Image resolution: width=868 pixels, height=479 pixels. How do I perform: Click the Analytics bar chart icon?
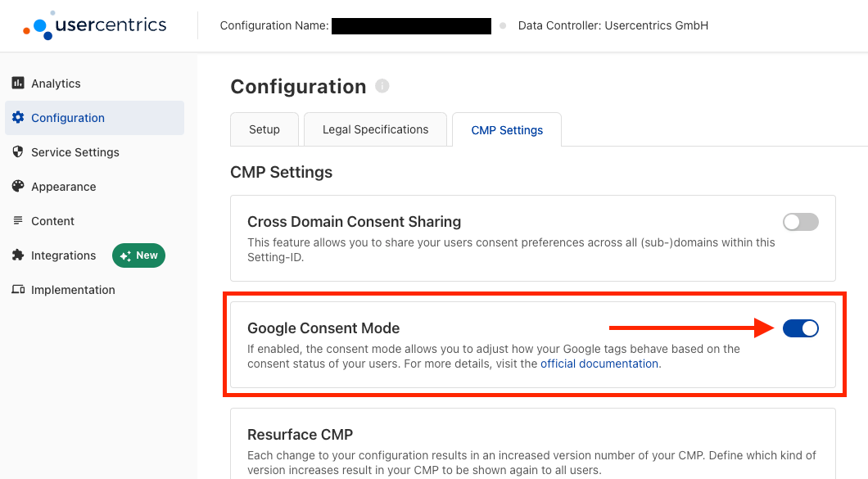(18, 83)
